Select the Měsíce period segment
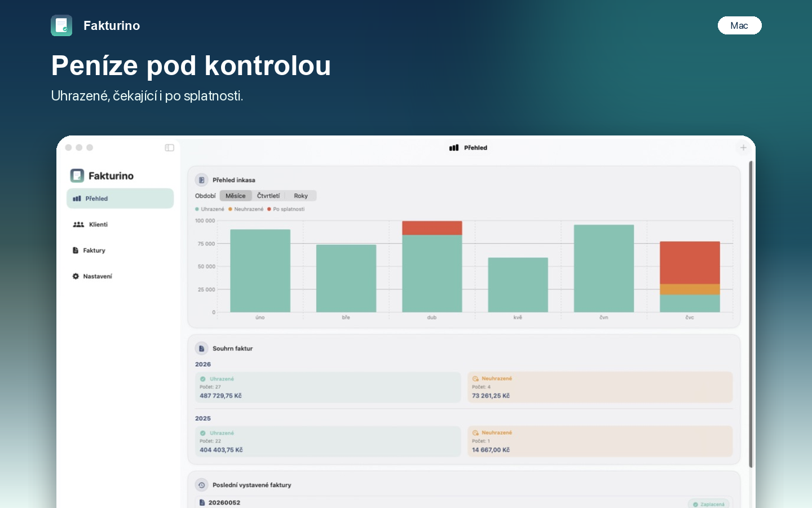 click(x=235, y=196)
